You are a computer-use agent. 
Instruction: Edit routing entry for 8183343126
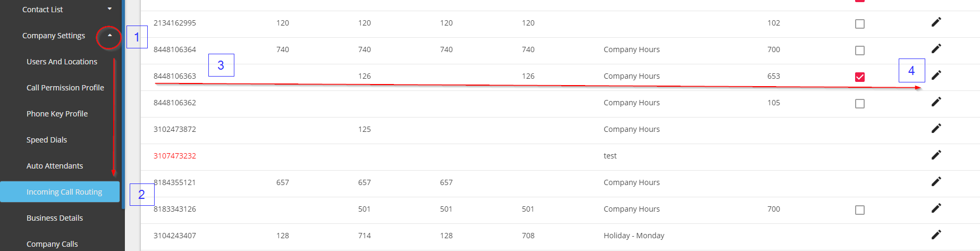tap(936, 208)
